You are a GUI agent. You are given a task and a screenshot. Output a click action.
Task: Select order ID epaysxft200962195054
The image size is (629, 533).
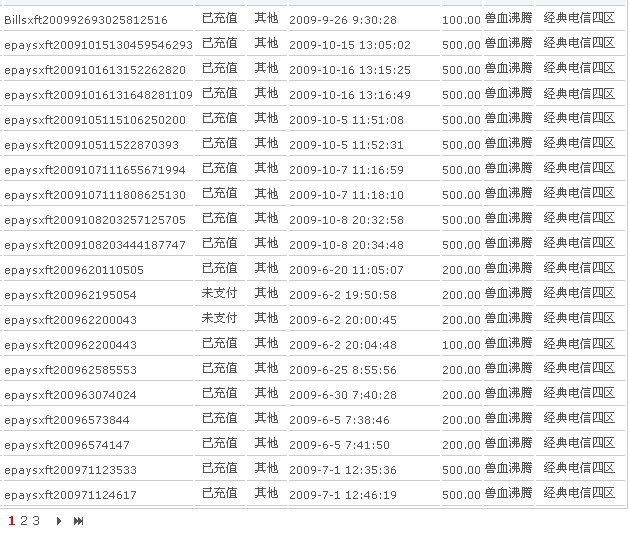coord(70,295)
